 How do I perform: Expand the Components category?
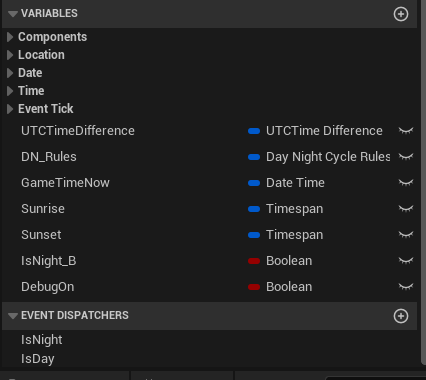pyautogui.click(x=10, y=37)
